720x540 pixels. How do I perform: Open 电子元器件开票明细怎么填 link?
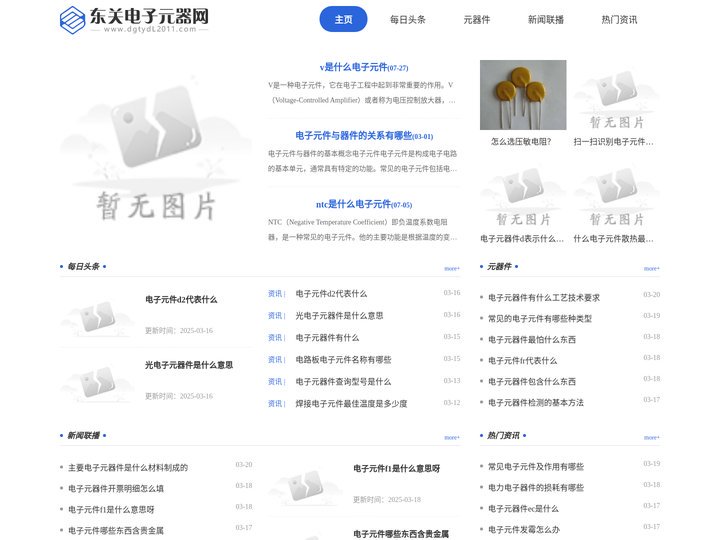pos(116,489)
